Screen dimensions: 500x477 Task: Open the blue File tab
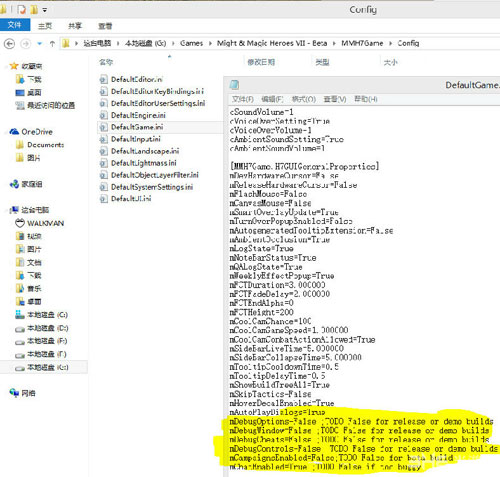click(15, 25)
